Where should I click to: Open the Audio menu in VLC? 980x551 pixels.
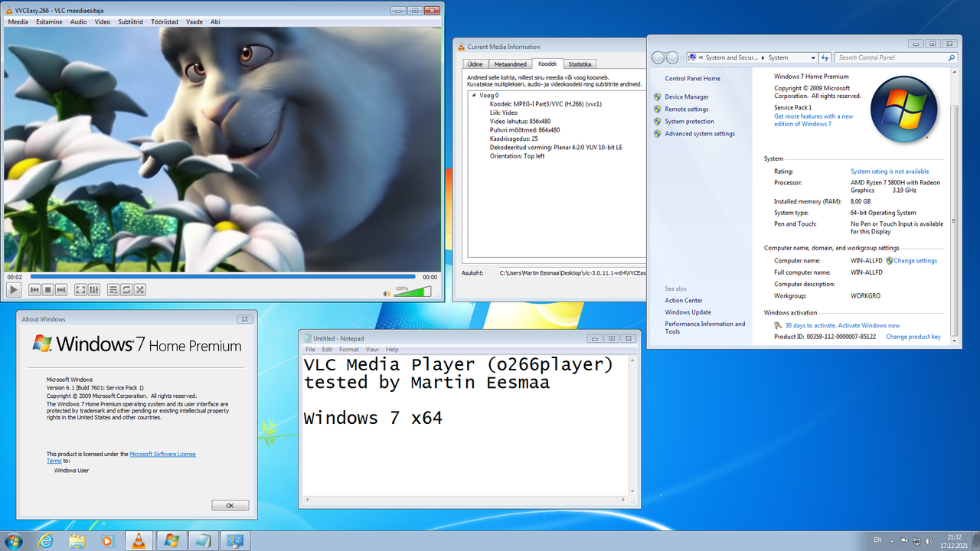point(79,21)
